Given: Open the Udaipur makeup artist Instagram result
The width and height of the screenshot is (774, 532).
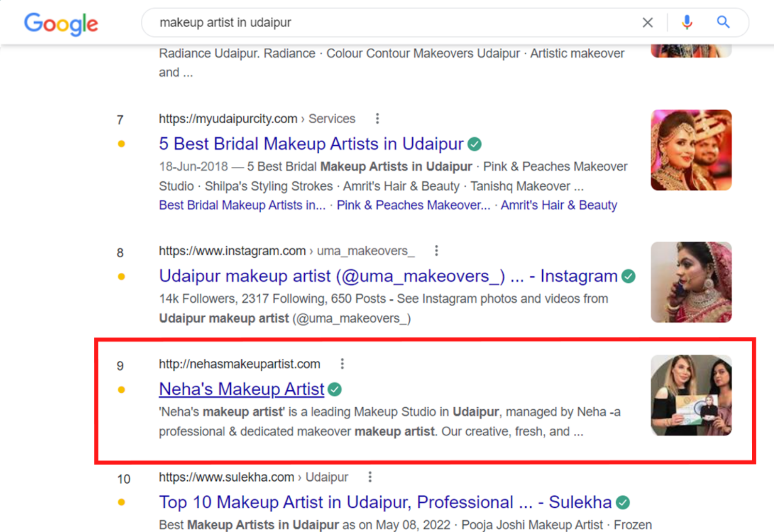Looking at the screenshot, I should pyautogui.click(x=388, y=276).
